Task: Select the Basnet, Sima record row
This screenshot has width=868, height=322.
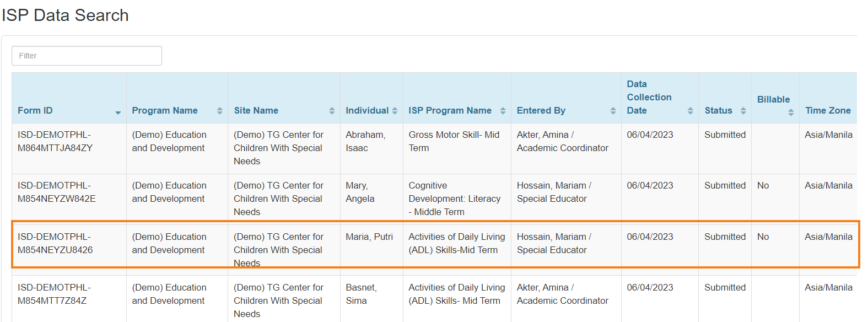Action: tap(361, 294)
